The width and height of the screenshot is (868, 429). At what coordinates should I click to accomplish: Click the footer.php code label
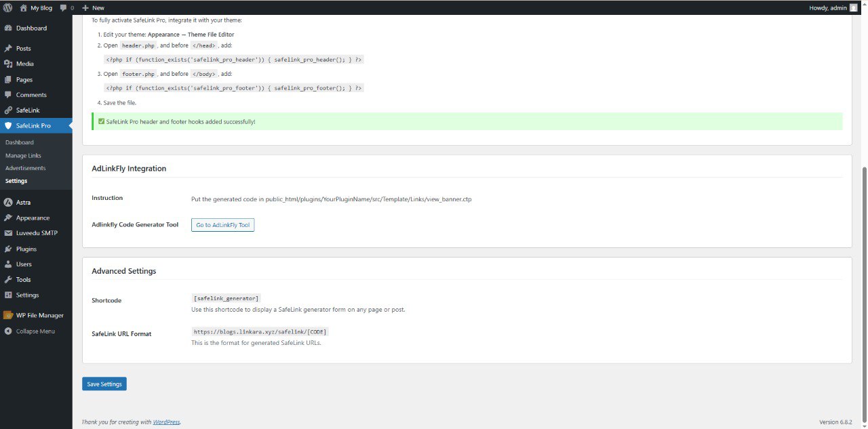[139, 74]
